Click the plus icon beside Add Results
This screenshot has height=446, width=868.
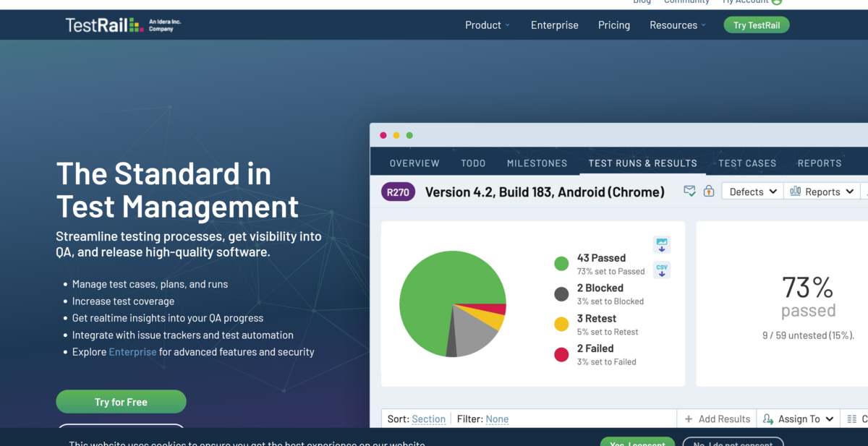[689, 419]
